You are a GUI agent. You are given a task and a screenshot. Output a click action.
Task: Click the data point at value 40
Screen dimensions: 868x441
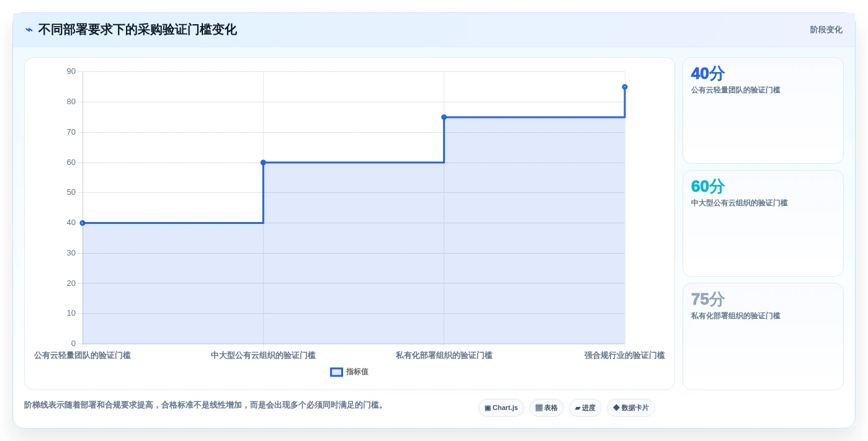click(x=83, y=223)
